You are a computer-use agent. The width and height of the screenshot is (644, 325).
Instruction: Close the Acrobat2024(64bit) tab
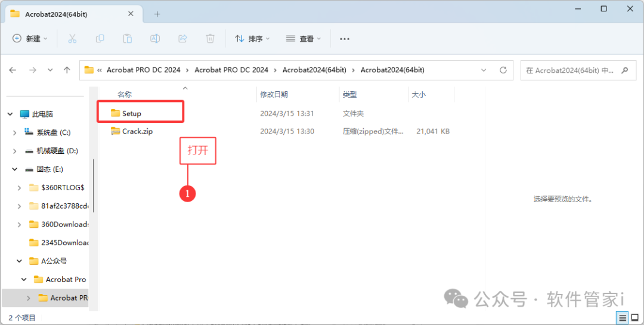(131, 14)
